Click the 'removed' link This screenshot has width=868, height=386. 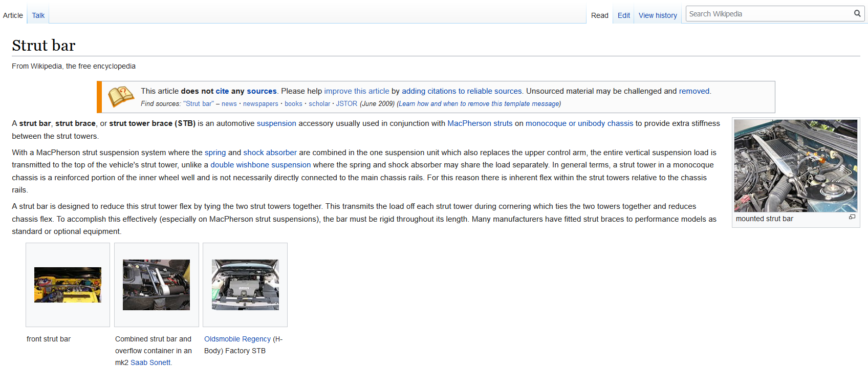point(694,91)
